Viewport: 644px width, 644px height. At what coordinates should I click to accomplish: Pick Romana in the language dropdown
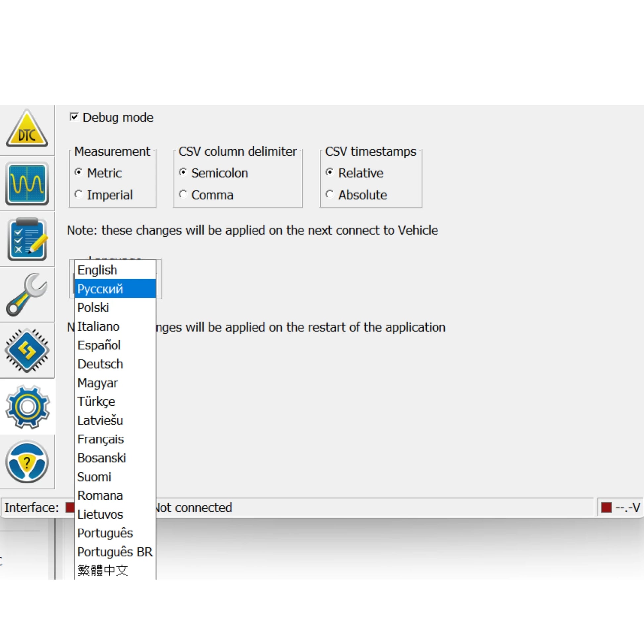(115, 496)
